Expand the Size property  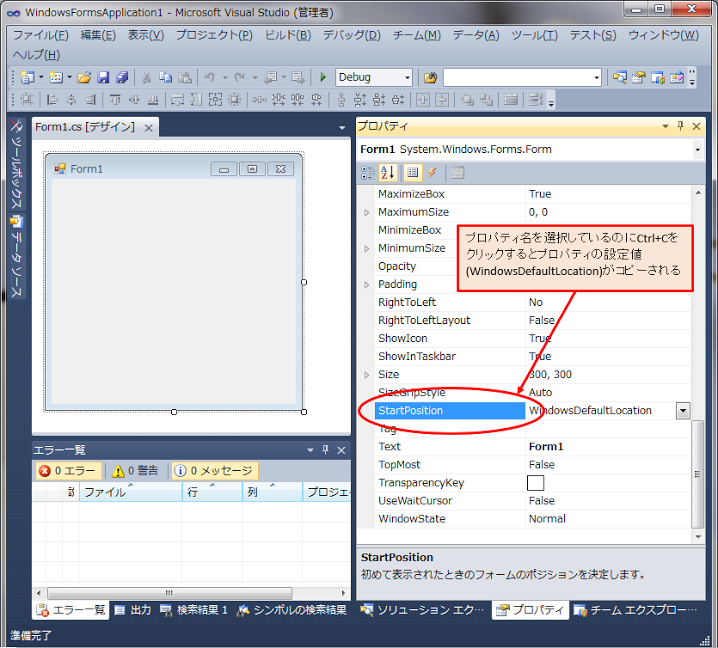pyautogui.click(x=366, y=375)
